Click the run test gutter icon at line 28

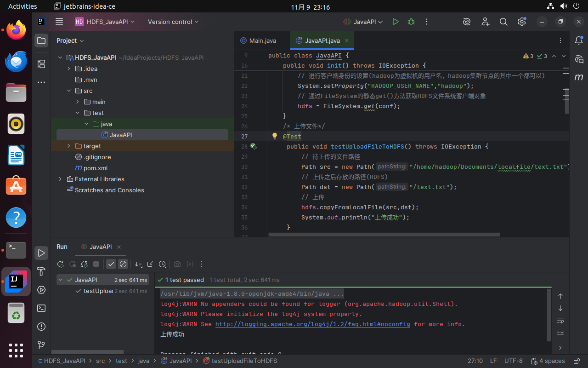253,146
